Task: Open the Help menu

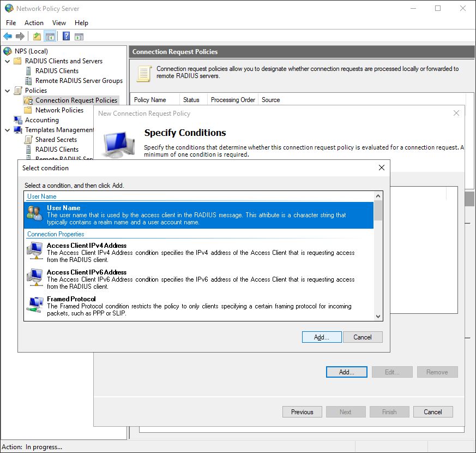Action: [81, 23]
